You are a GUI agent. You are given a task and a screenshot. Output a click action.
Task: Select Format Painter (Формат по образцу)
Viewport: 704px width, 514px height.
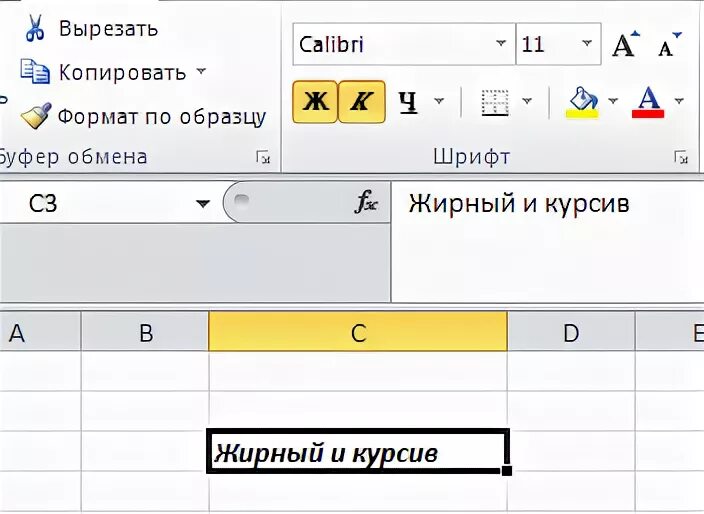tap(144, 117)
